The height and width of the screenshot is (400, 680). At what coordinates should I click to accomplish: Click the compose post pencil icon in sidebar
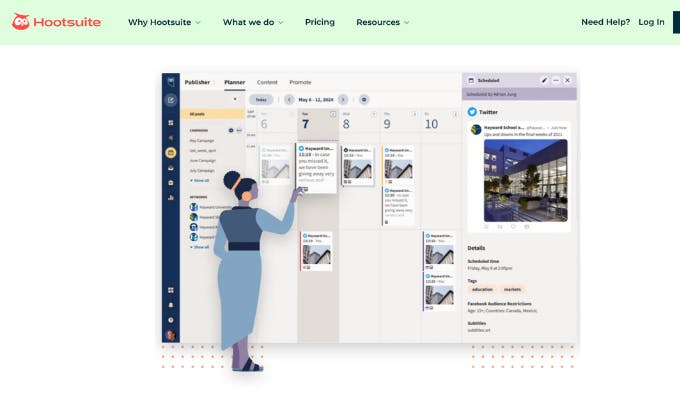pyautogui.click(x=171, y=100)
